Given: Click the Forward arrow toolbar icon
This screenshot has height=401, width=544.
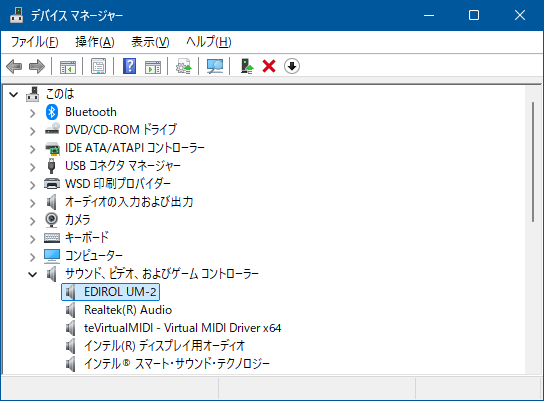Looking at the screenshot, I should [x=37, y=66].
